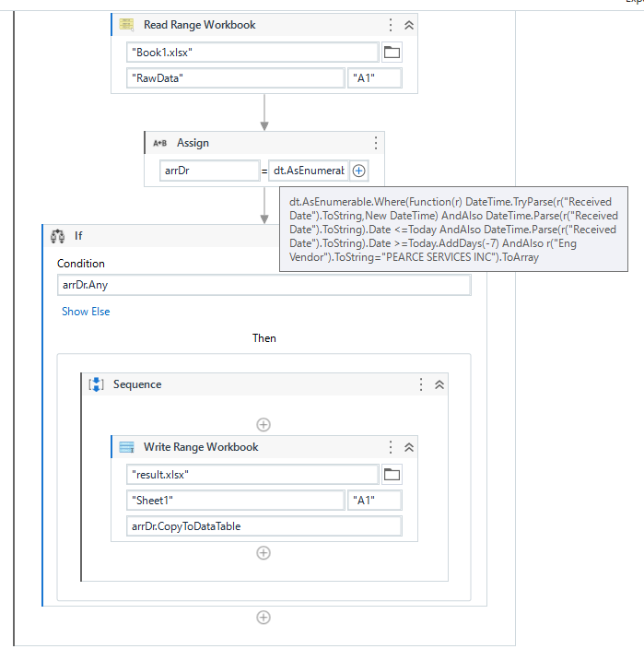644x649 pixels.
Task: Open options menu of Assign activity
Action: (x=376, y=143)
